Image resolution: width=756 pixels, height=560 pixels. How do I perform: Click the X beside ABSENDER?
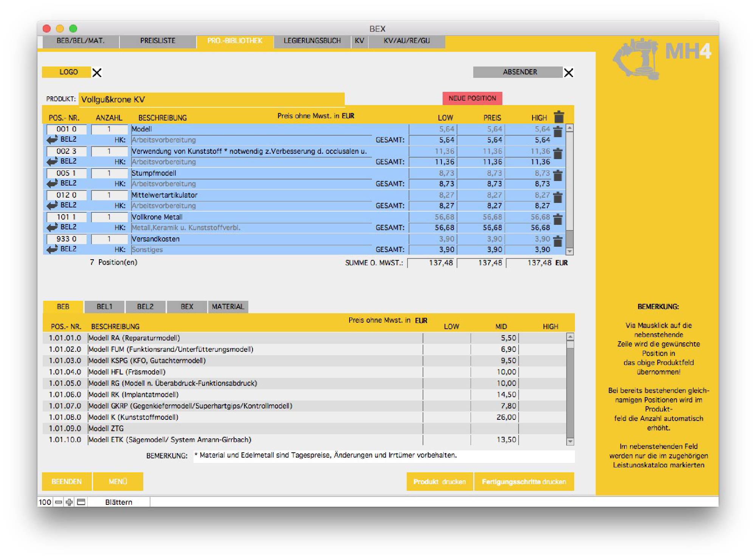(569, 73)
